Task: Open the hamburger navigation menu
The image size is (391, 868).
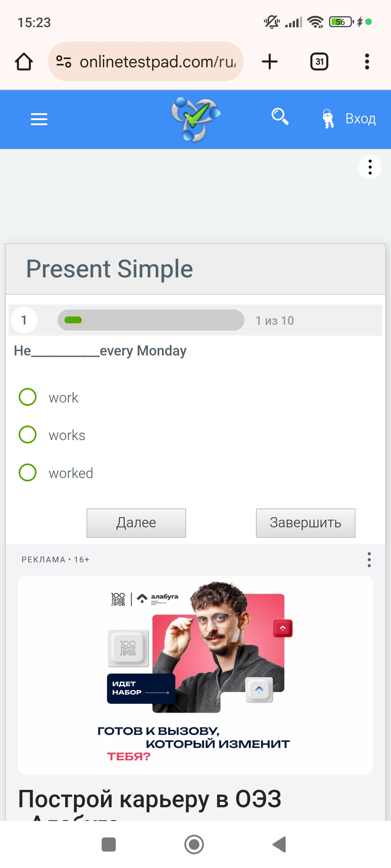Action: click(39, 119)
